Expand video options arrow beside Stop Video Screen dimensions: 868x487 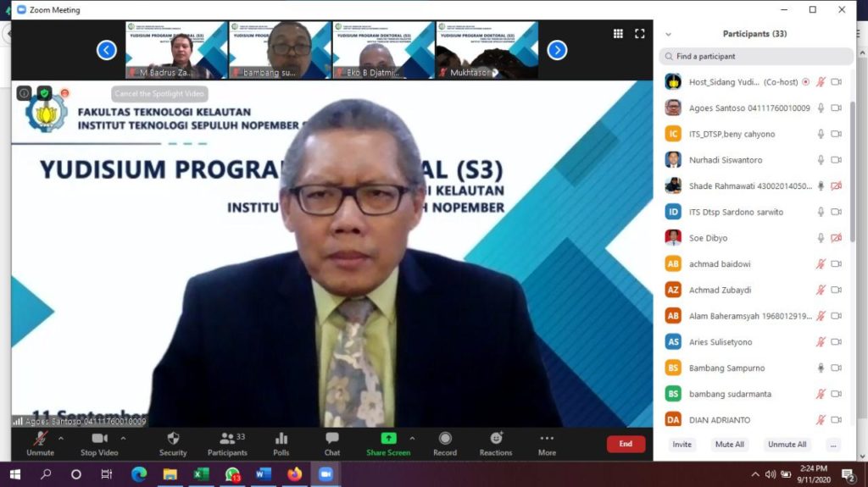click(124, 439)
